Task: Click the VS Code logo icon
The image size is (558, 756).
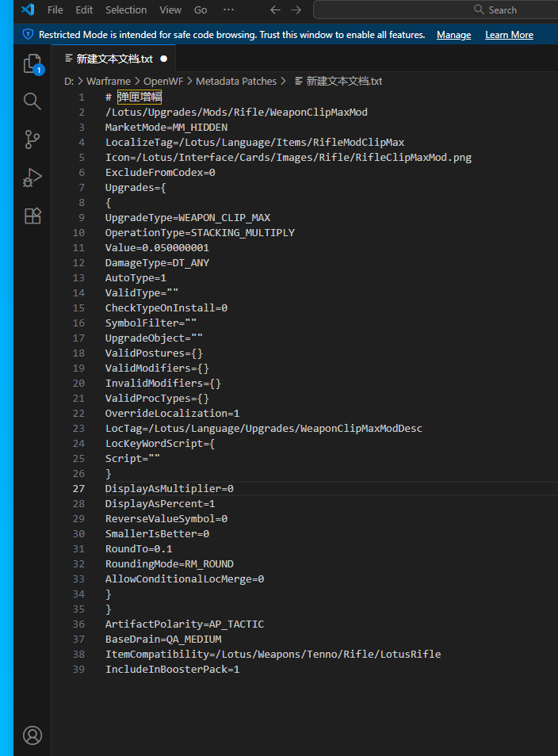Action: (x=28, y=10)
